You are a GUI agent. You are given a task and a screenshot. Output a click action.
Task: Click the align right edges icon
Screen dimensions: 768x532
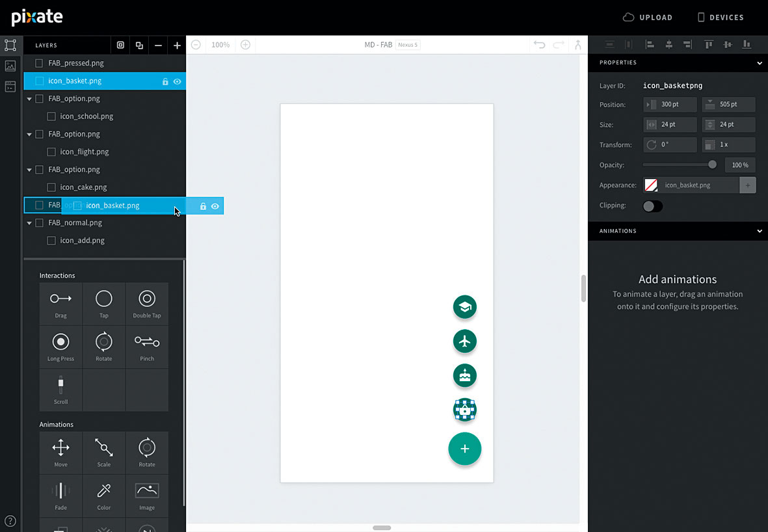687,45
